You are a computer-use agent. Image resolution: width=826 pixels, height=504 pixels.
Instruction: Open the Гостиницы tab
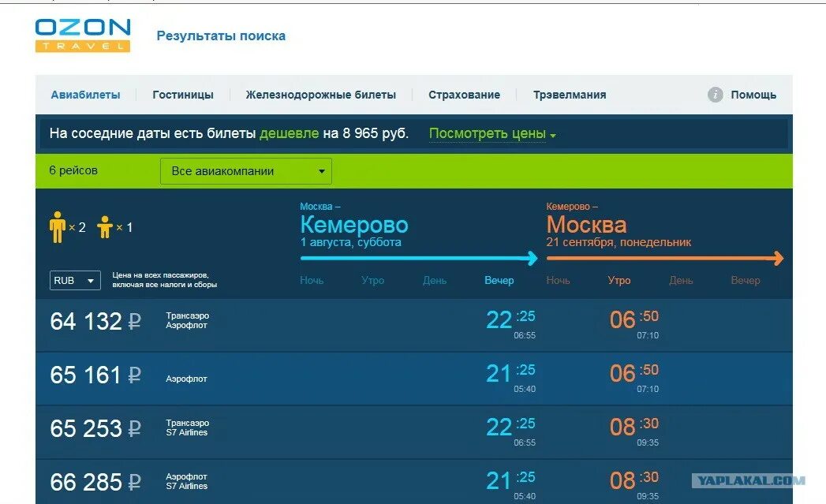[183, 95]
